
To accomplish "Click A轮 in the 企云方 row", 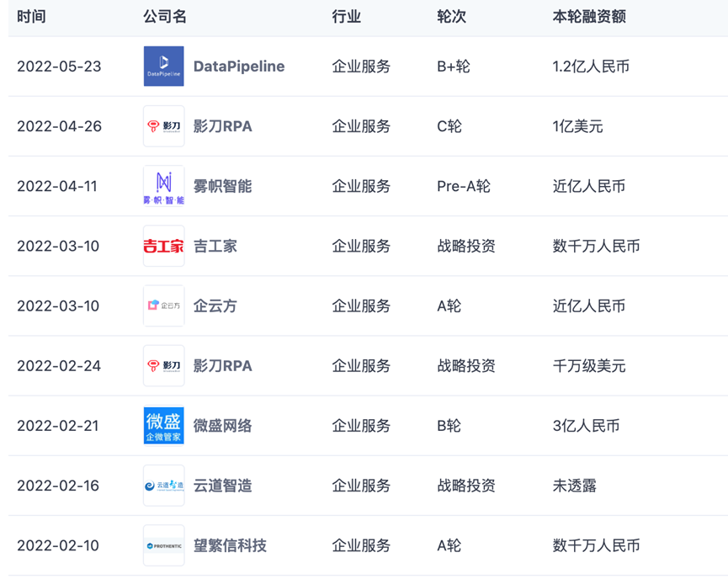I will point(449,306).
